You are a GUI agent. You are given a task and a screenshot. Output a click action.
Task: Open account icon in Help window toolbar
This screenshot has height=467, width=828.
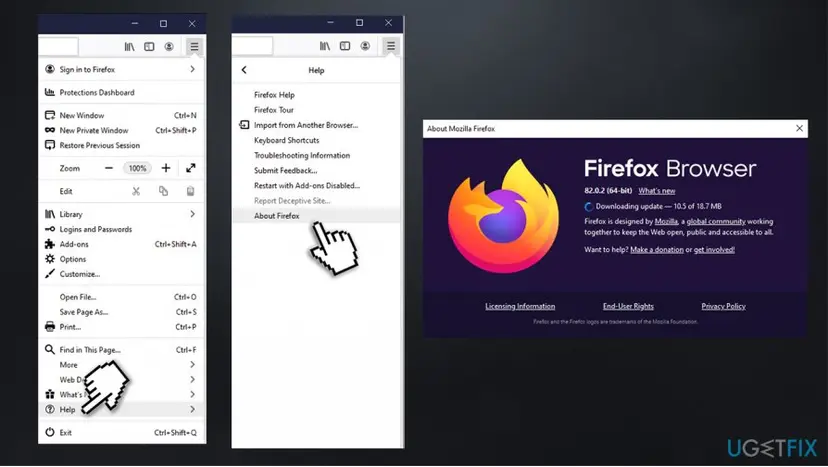tap(365, 46)
